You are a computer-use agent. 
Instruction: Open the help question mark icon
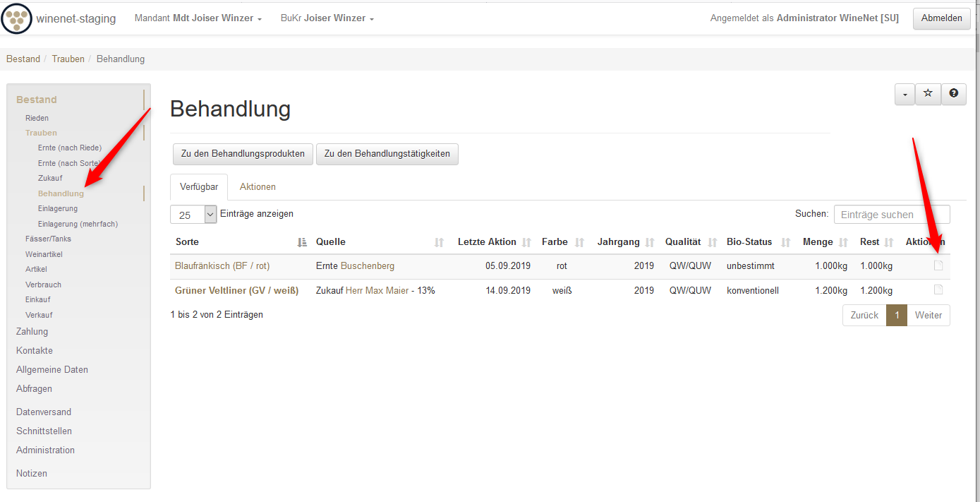point(953,93)
